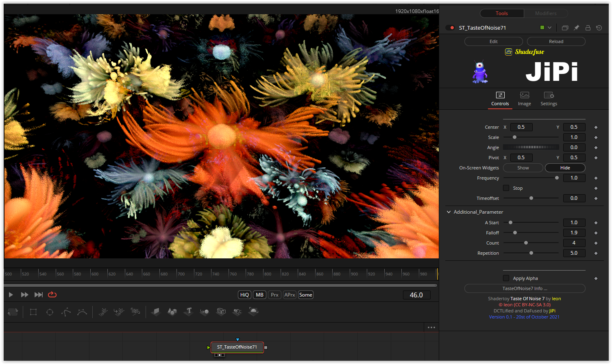Viewport: 612px width, 364px height.
Task: Toggle the Repetition keyframe diamond
Action: coord(596,253)
